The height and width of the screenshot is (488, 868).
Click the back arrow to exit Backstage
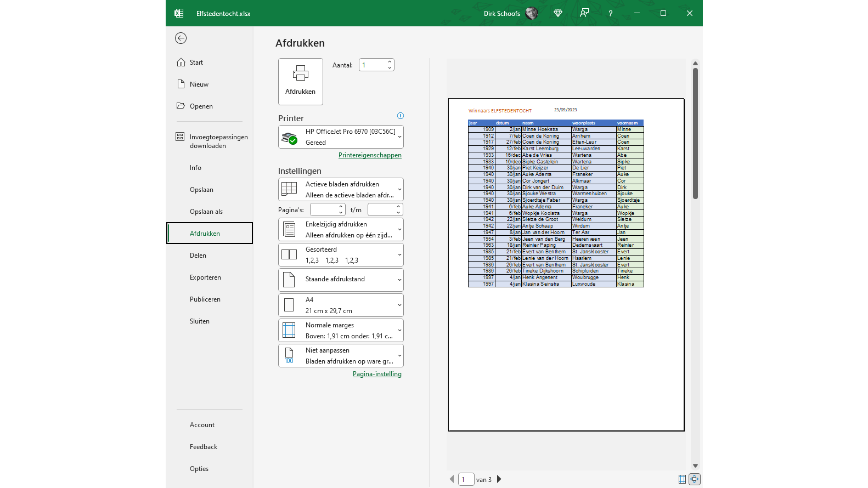pos(181,38)
